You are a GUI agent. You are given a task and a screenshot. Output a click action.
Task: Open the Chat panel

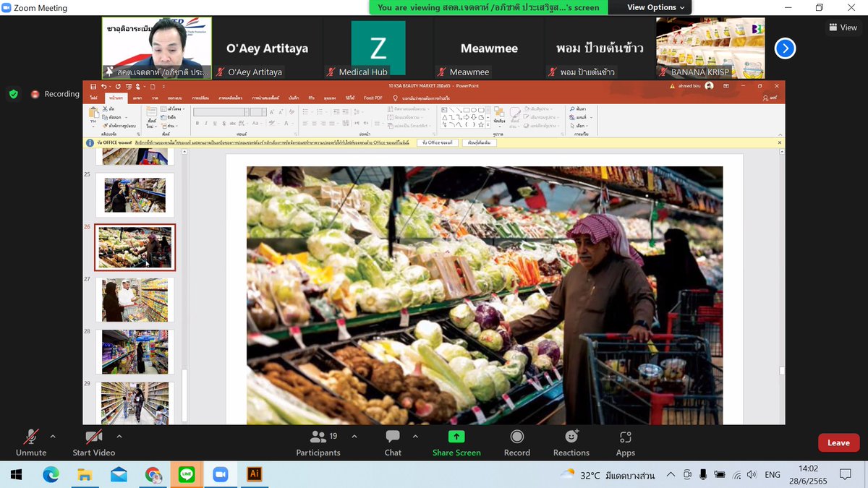tap(393, 442)
